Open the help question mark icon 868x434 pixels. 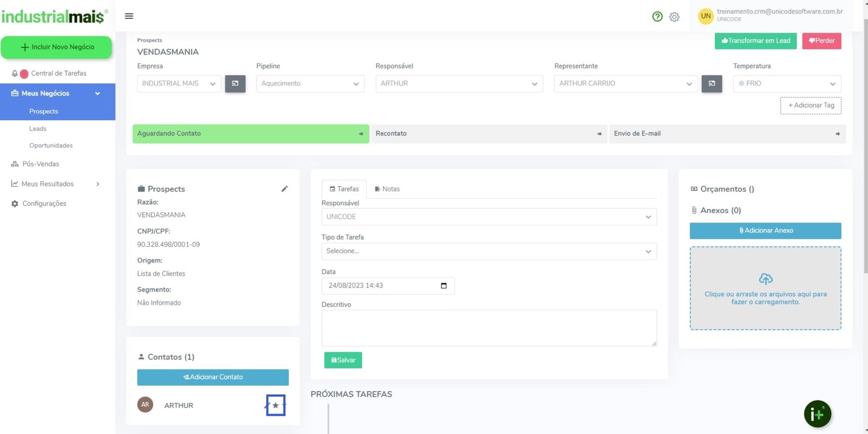[658, 17]
